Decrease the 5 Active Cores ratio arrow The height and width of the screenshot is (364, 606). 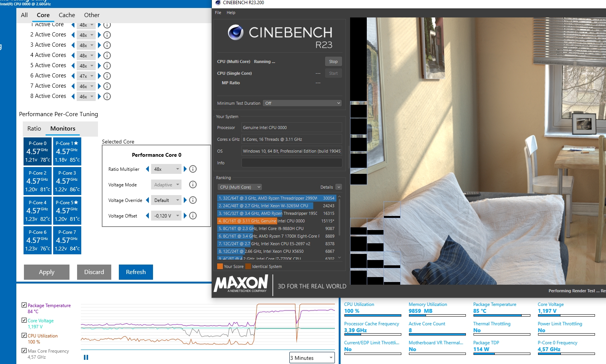(x=73, y=66)
